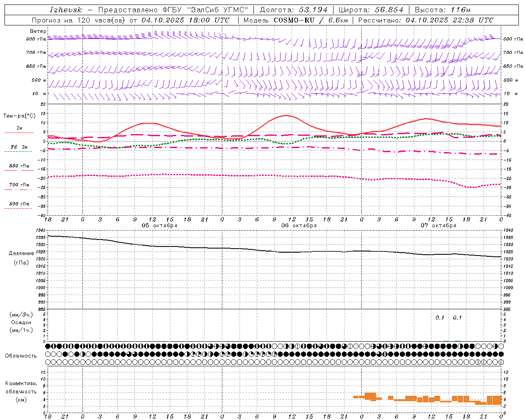
Task: Click the Тем-ра(°C) panel label
Action: point(19,116)
